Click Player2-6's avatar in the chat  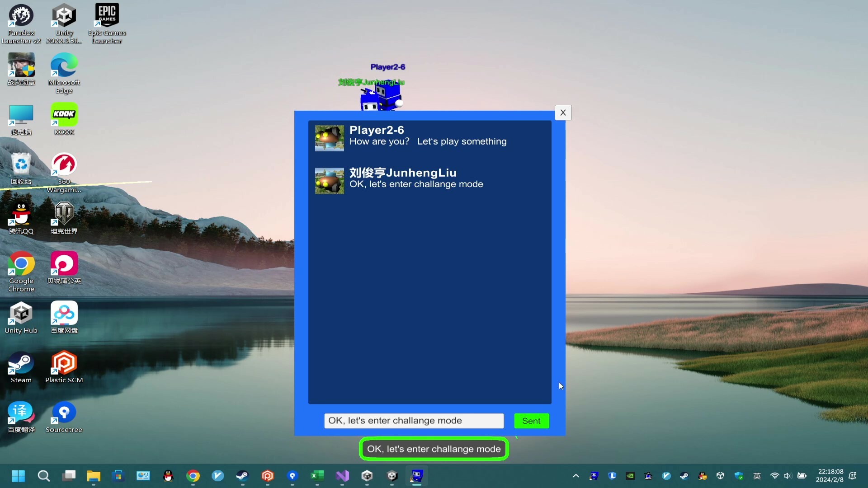click(x=329, y=138)
